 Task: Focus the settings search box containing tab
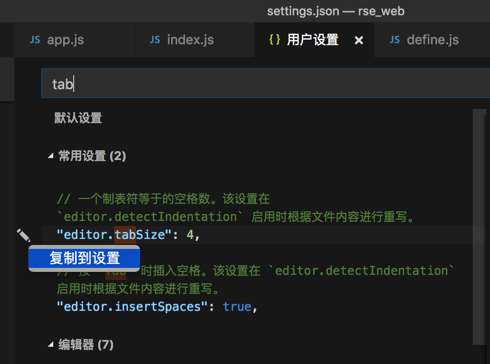(x=266, y=83)
